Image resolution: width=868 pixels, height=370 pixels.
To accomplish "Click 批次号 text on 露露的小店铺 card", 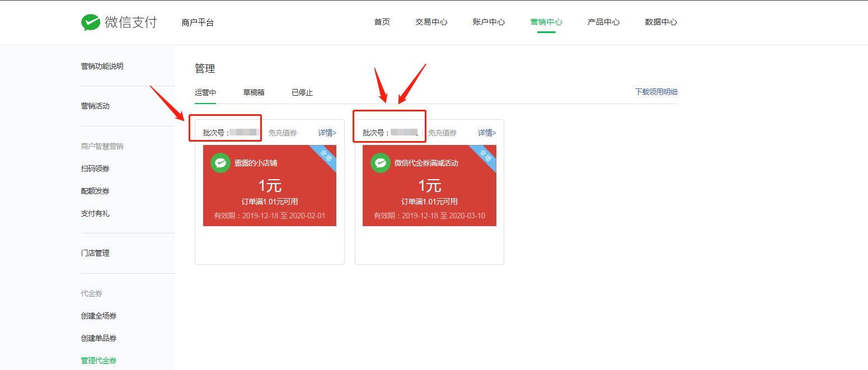I will [216, 133].
